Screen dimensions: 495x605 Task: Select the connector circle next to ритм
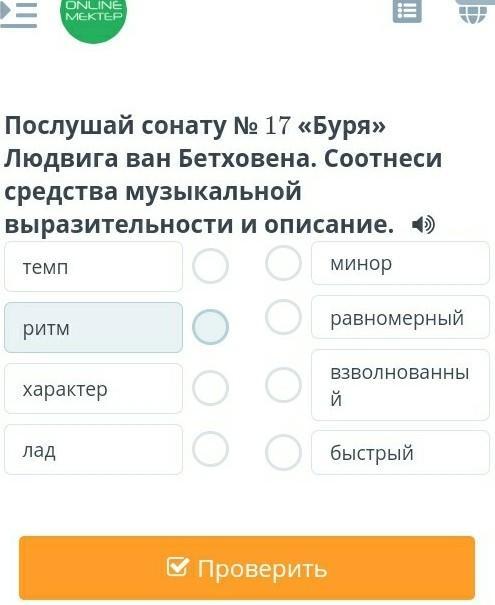[210, 327]
